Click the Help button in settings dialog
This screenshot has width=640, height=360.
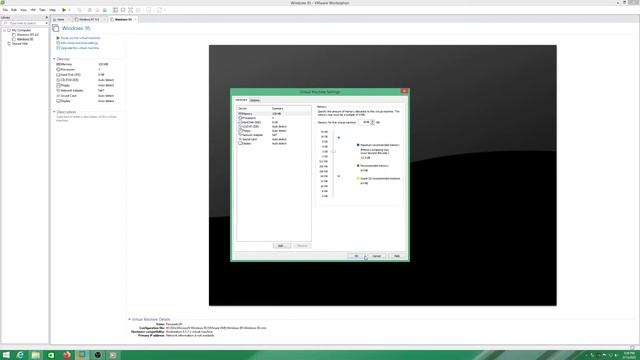point(397,256)
